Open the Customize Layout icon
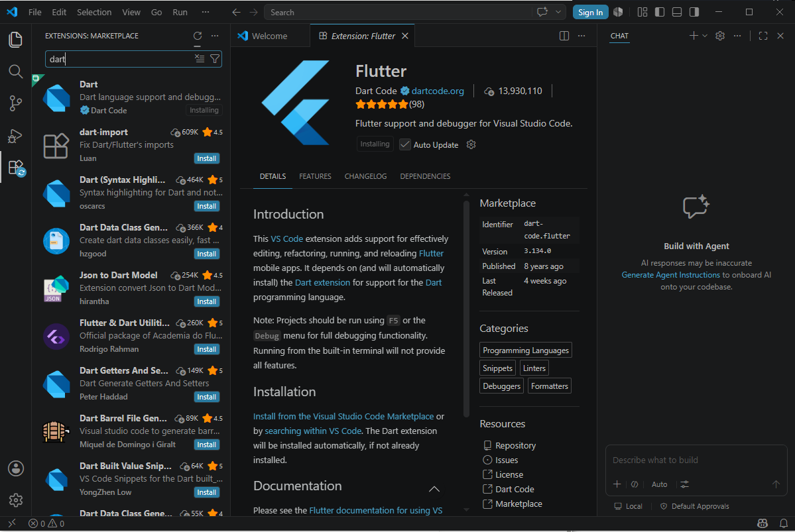 coord(642,12)
